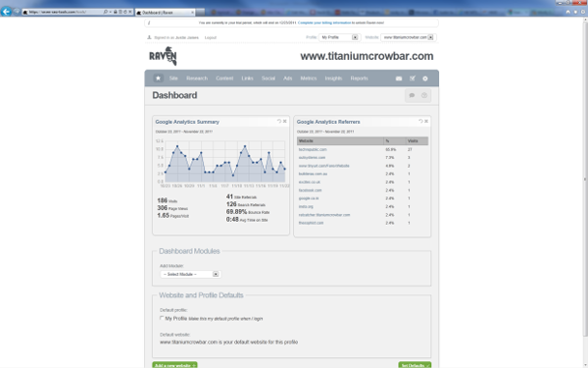Click the Set Defaults button
Image resolution: width=588 pixels, height=368 pixels.
coord(415,365)
